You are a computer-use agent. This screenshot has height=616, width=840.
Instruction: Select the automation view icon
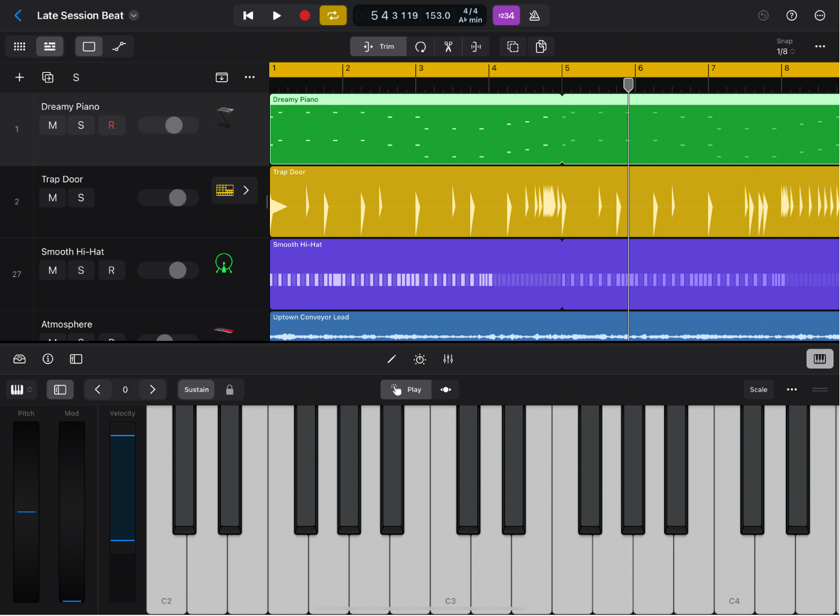[x=119, y=46]
